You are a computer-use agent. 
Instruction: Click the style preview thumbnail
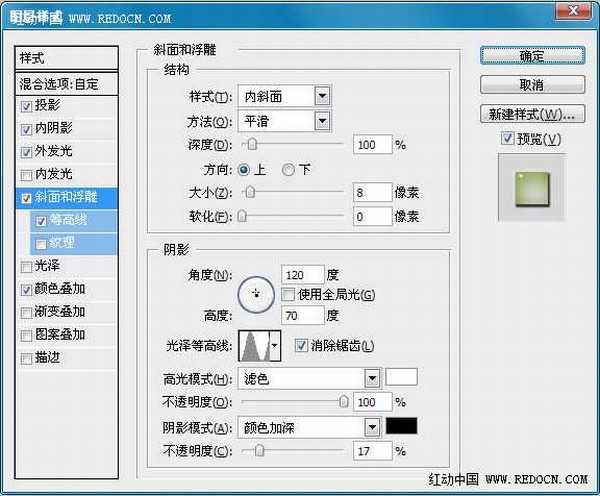[531, 187]
